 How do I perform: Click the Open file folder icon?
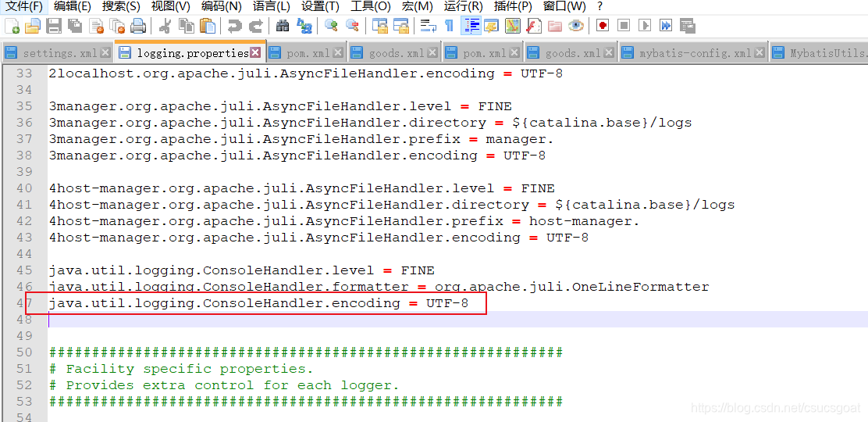tap(33, 26)
